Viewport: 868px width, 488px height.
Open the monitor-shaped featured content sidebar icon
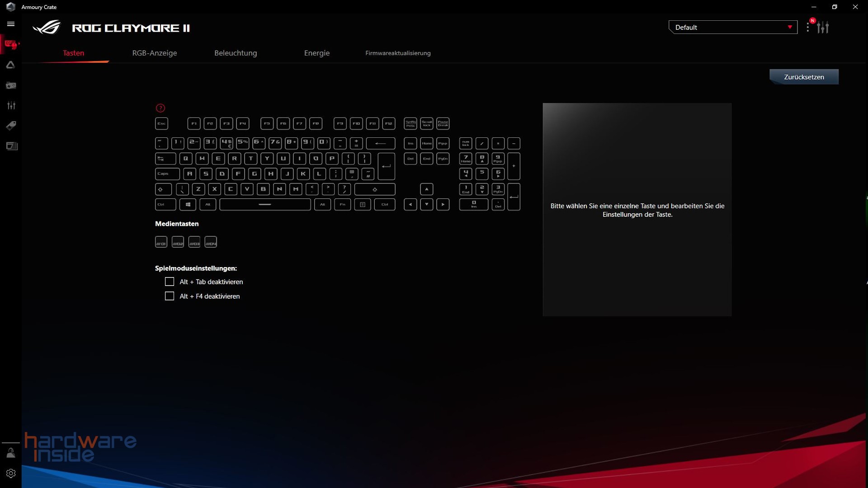(x=11, y=146)
